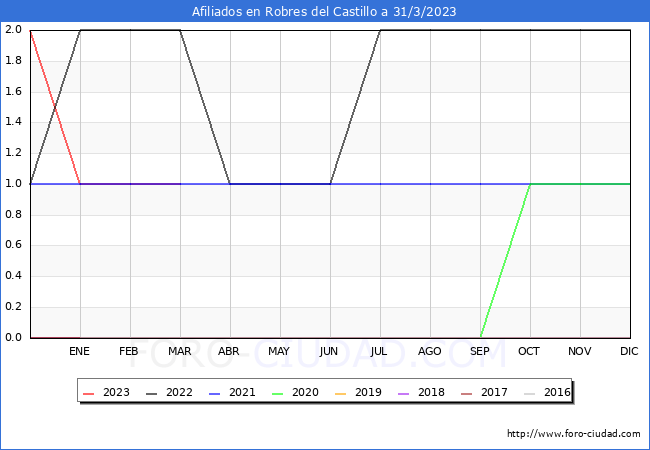Click the 1.4 y-axis value
The width and height of the screenshot is (650, 450).
pyautogui.click(x=13, y=122)
